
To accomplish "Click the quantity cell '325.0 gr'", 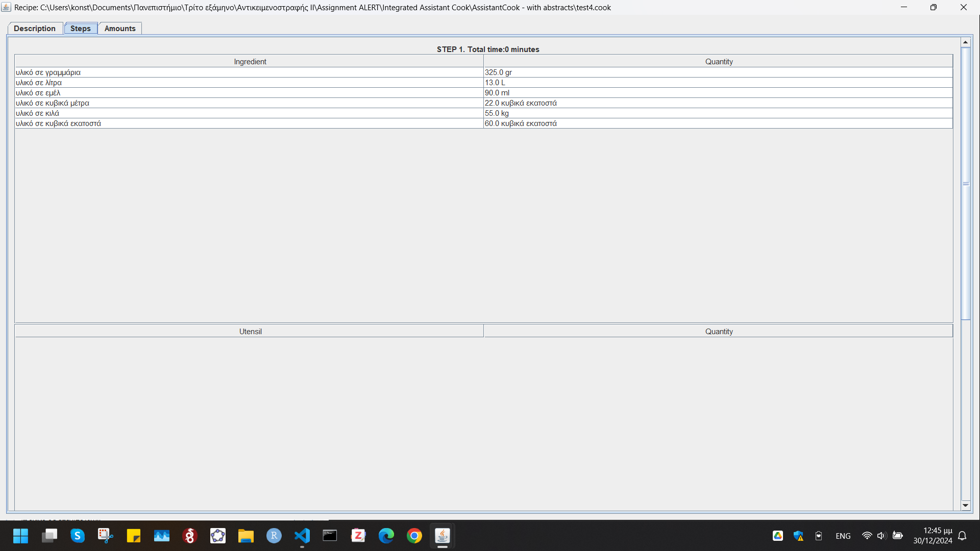I will point(718,72).
